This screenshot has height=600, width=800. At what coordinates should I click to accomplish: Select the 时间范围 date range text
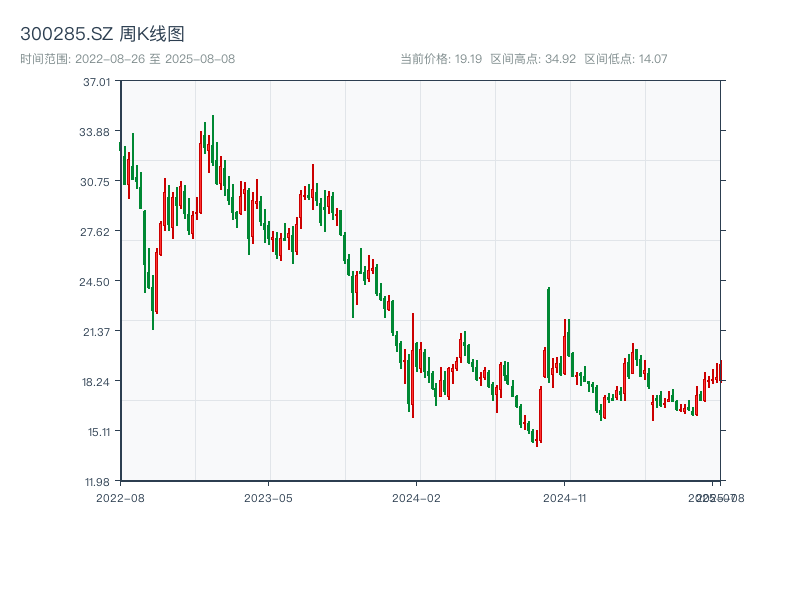[x=127, y=59]
